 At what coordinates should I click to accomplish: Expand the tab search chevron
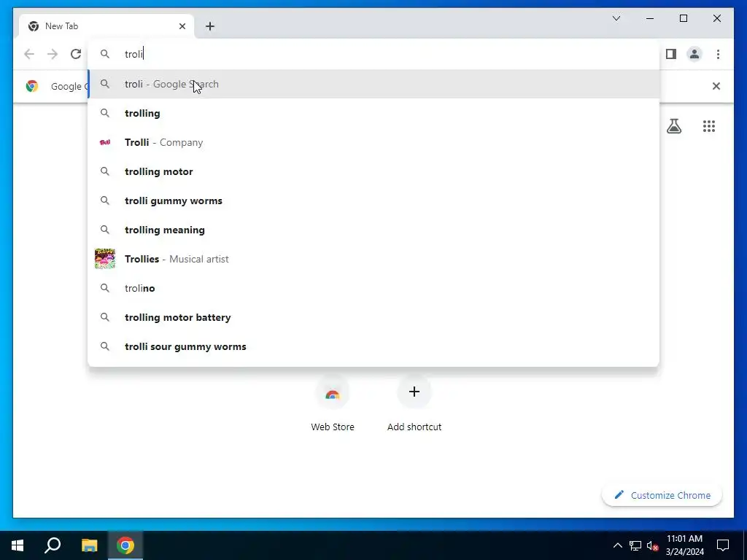[616, 18]
